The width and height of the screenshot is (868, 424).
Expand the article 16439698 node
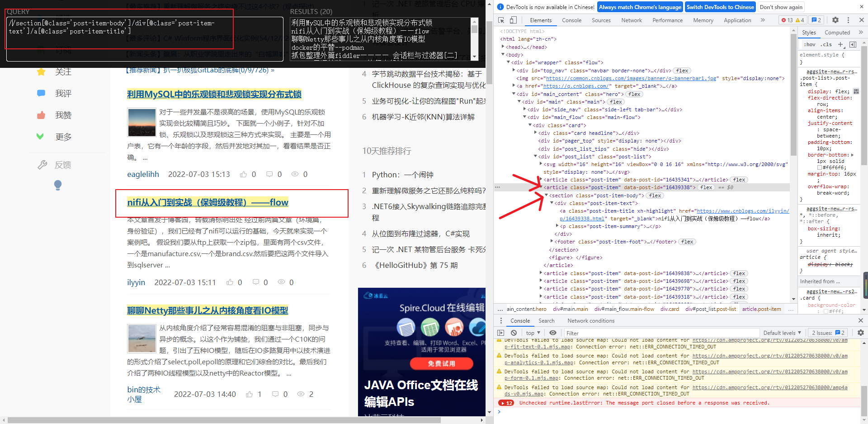541,281
